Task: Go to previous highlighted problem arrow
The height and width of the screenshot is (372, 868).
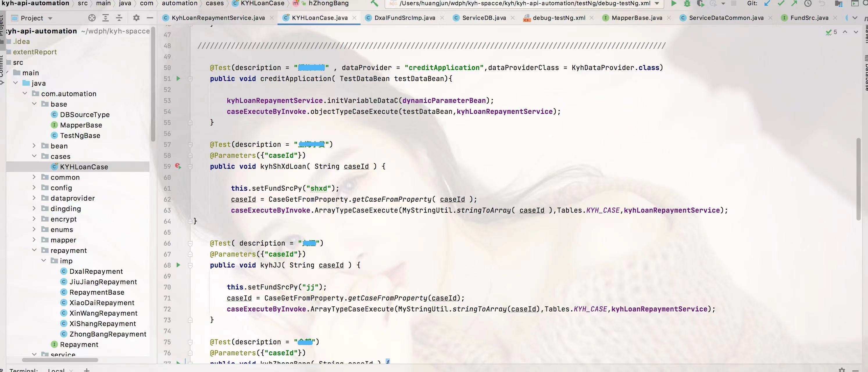Action: click(845, 32)
